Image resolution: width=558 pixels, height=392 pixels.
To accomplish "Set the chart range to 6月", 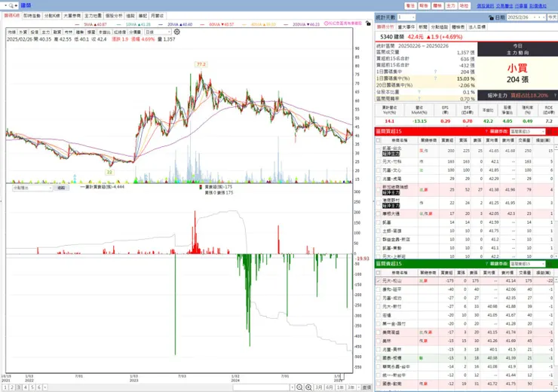I will point(330,387).
